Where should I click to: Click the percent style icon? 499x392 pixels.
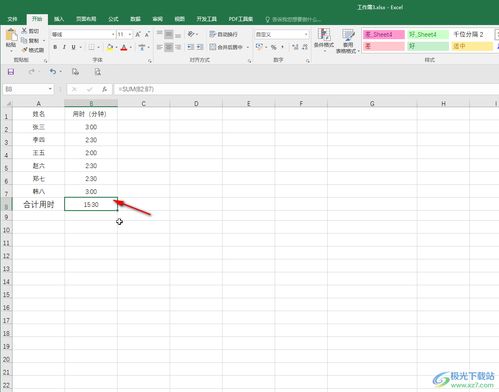point(274,47)
